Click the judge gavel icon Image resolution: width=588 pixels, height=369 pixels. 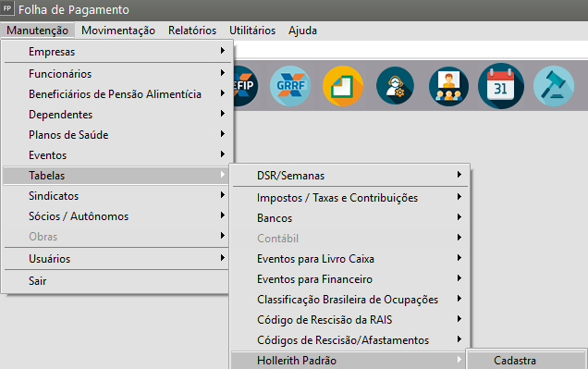tap(554, 86)
